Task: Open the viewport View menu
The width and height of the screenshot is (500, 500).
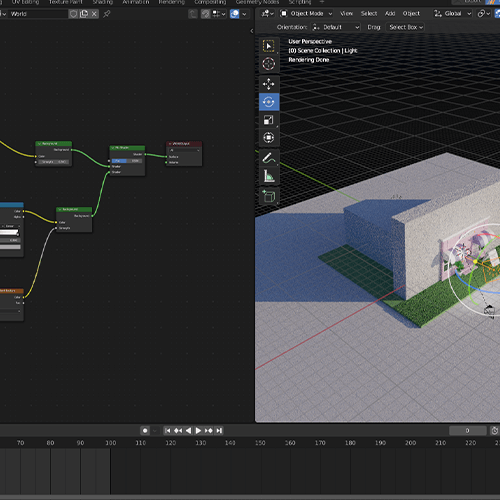Action: (346, 14)
